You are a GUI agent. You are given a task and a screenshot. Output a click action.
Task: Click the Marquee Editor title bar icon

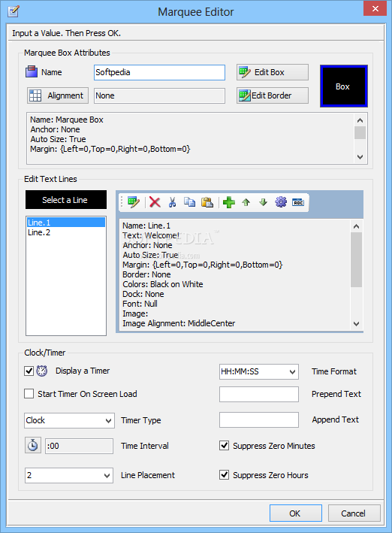point(14,11)
